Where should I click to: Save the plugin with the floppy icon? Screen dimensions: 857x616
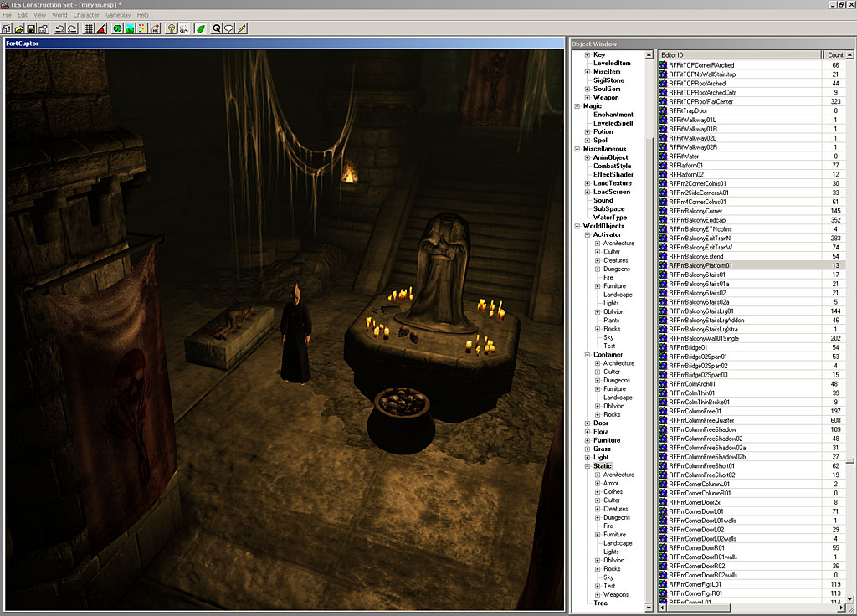click(31, 28)
